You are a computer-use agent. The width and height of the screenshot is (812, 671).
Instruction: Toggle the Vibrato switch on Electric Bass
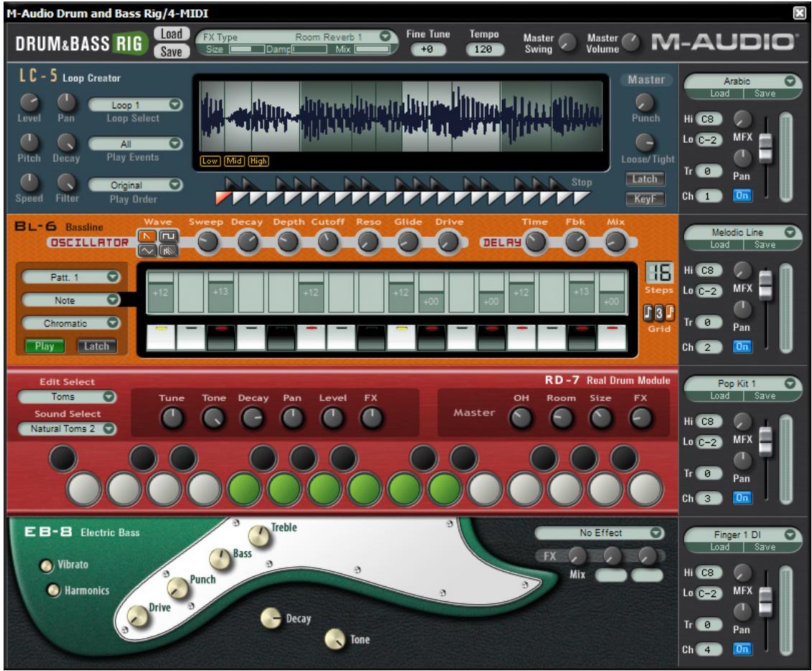point(47,566)
